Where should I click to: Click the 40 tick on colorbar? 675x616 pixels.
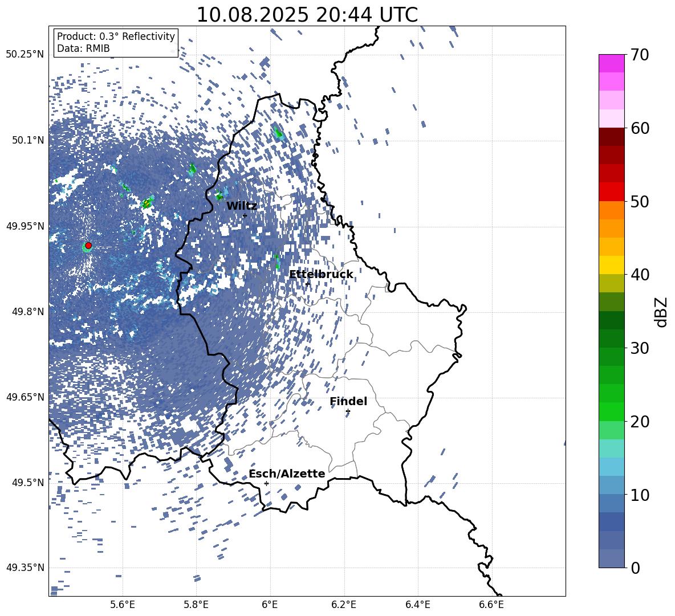(x=640, y=275)
